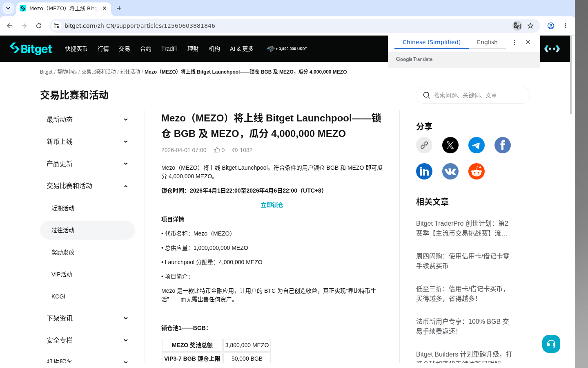Click 帮助中心 breadcrumb link
This screenshot has width=588, height=368.
pyautogui.click(x=67, y=72)
